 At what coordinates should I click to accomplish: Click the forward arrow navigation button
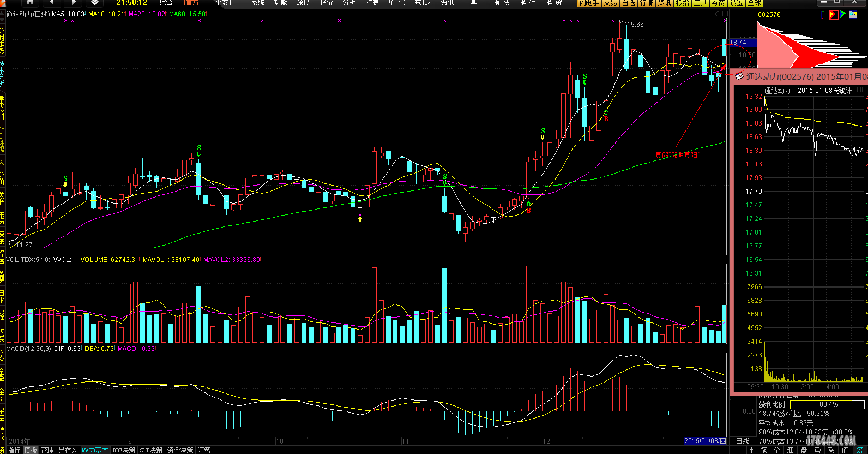(74, 2)
